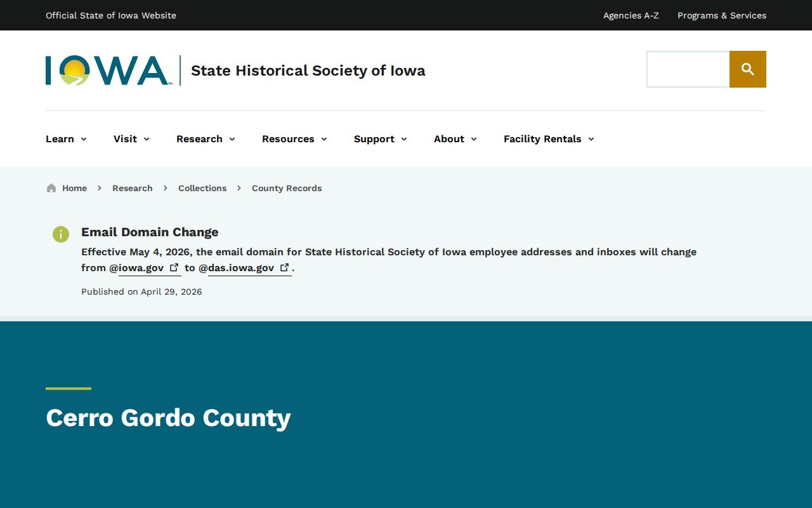Follow the @iowa.gov link
Viewport: 812px width, 508px height.
(x=150, y=268)
